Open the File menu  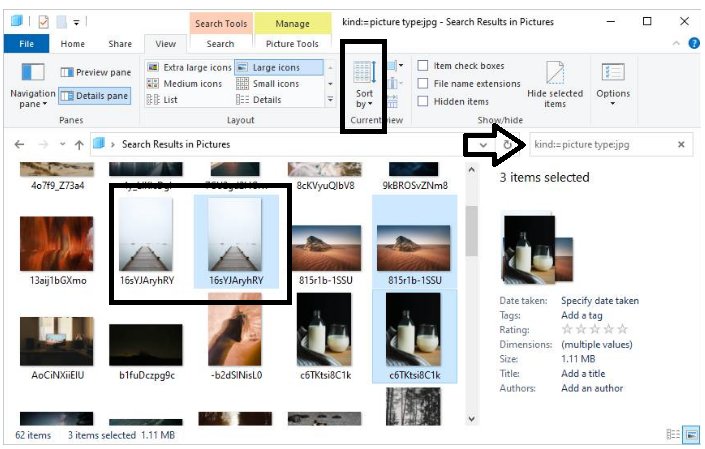coord(26,44)
